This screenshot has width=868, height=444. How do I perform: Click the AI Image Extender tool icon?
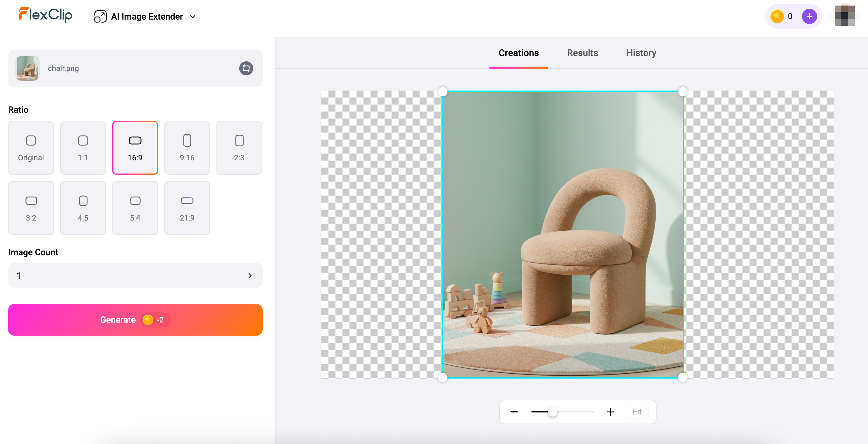click(100, 16)
